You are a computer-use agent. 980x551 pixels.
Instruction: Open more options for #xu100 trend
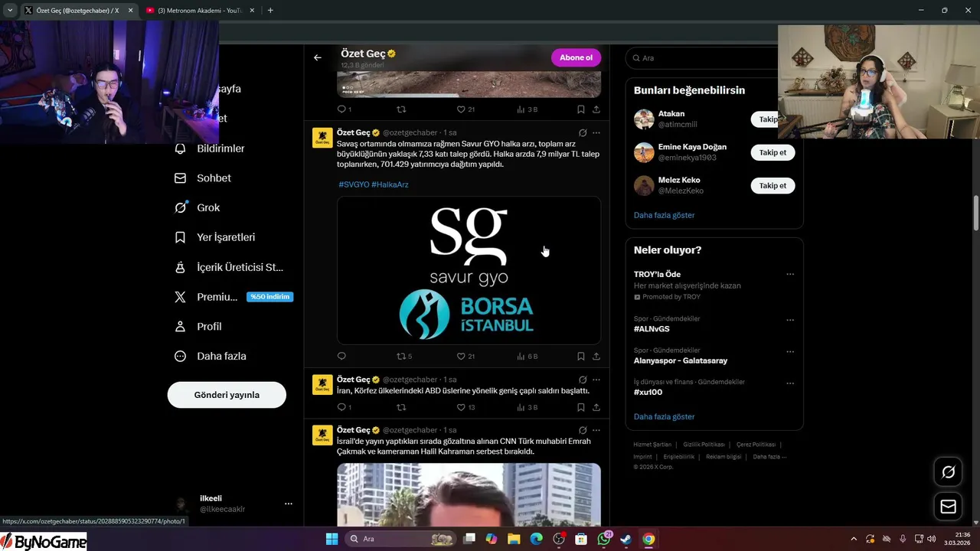(790, 383)
